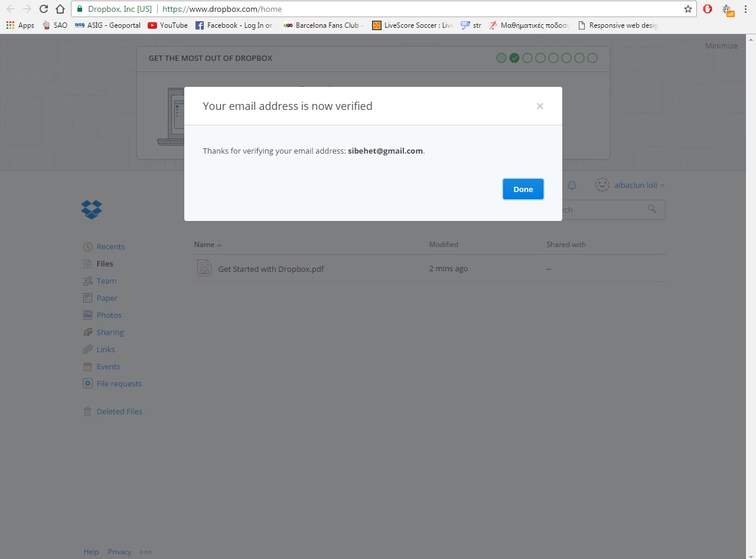Click the Opera extension icon
The width and height of the screenshot is (756, 559).
tap(708, 9)
